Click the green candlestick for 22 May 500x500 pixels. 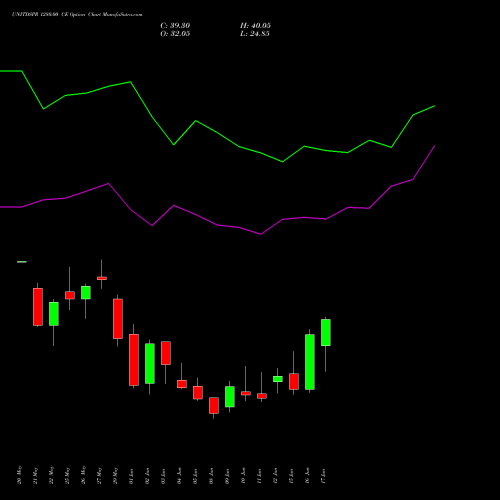coord(54,314)
